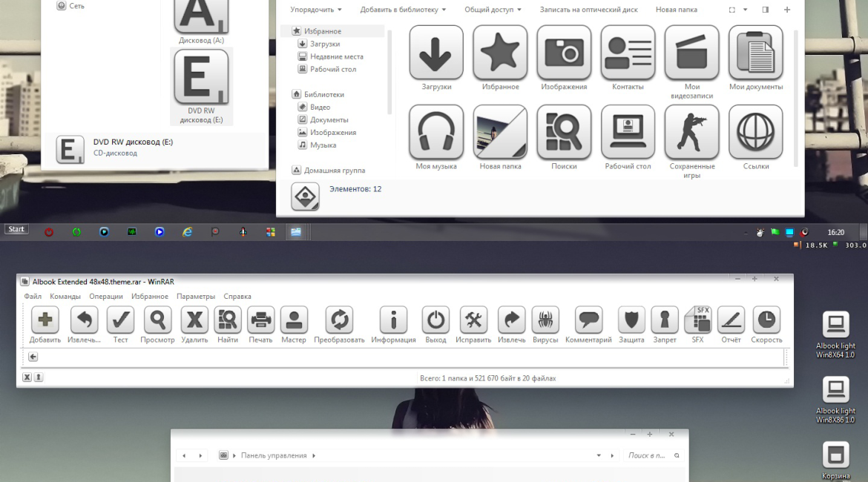Expand the 'Общий доступ' dropdown
Screen dimensions: 868x482
coord(493,10)
